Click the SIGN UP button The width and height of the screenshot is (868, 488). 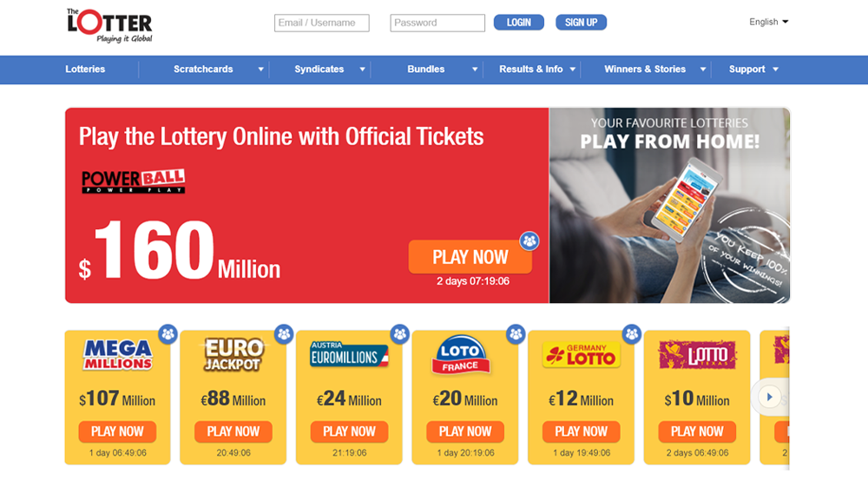click(x=581, y=23)
